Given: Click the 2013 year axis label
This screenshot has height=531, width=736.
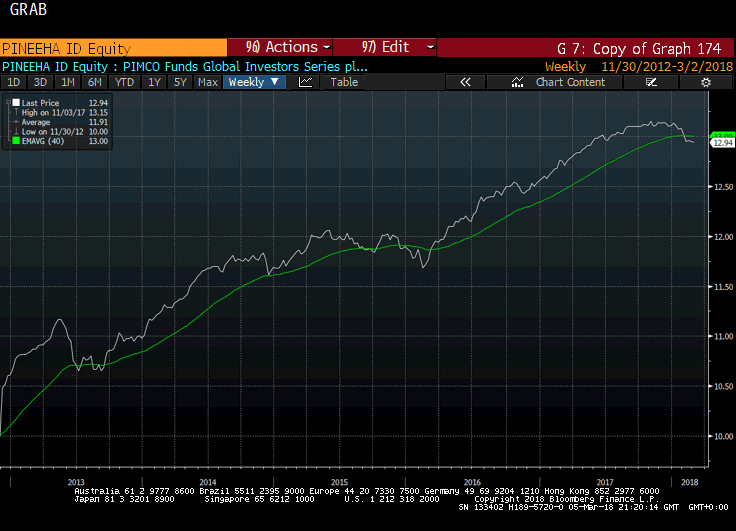Looking at the screenshot, I should 76,482.
